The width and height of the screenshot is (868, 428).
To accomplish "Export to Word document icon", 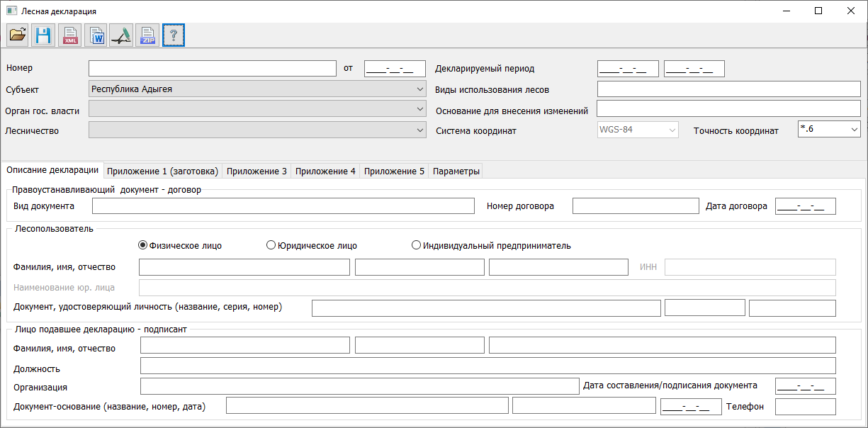I will pos(96,35).
